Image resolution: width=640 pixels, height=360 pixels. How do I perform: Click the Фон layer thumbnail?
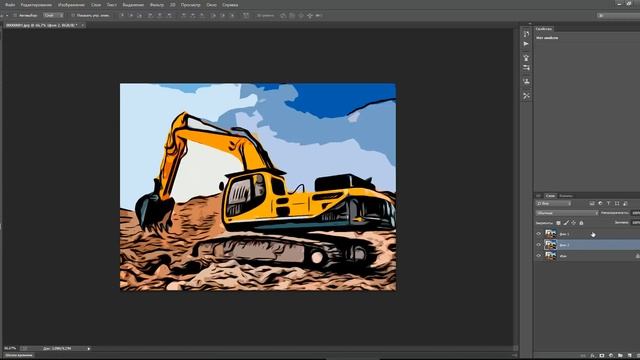[550, 256]
